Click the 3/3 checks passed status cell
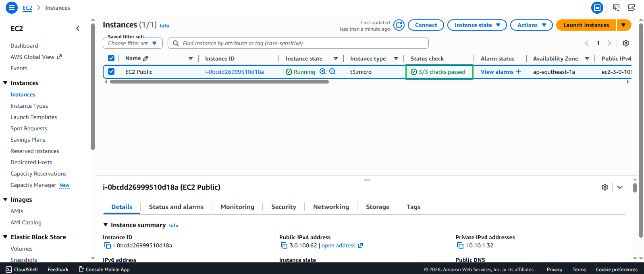The width and height of the screenshot is (644, 274). [x=439, y=72]
